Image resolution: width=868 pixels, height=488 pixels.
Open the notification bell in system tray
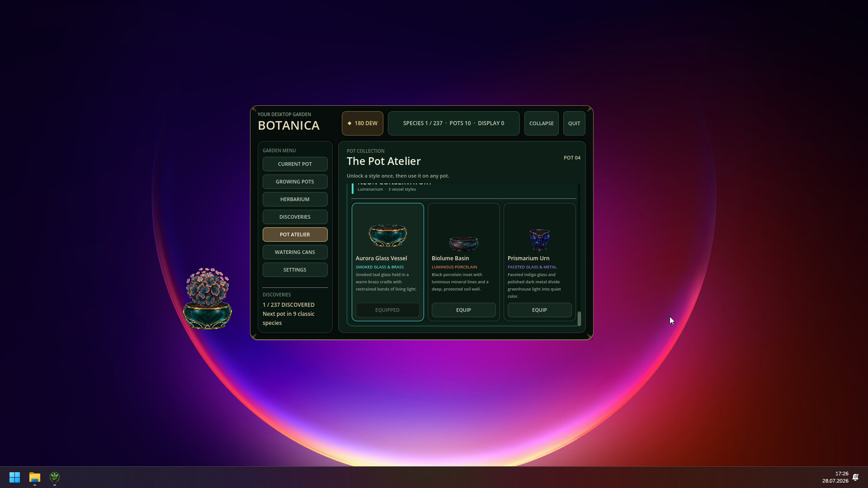pyautogui.click(x=855, y=477)
